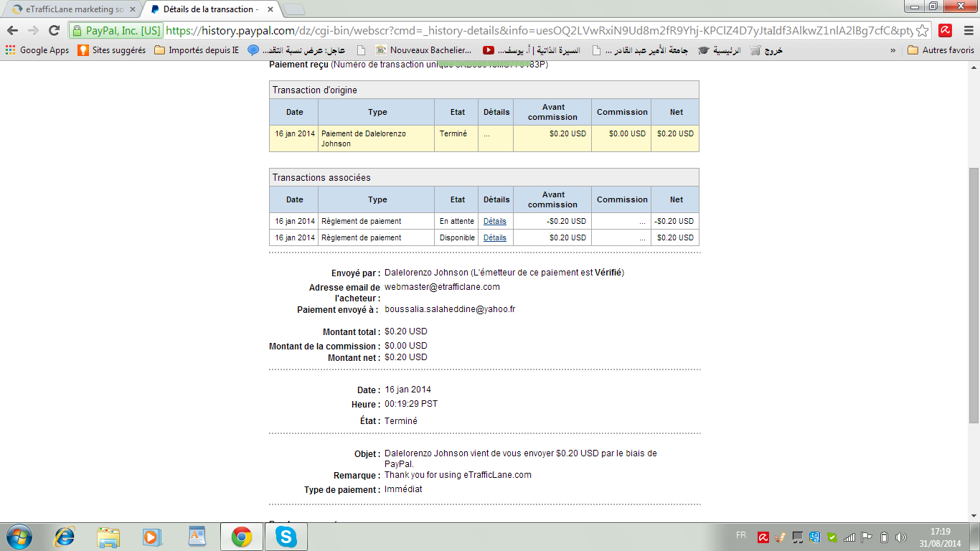The image size is (980, 551).
Task: Launch Internet Explorer from the taskbar
Action: pyautogui.click(x=65, y=537)
